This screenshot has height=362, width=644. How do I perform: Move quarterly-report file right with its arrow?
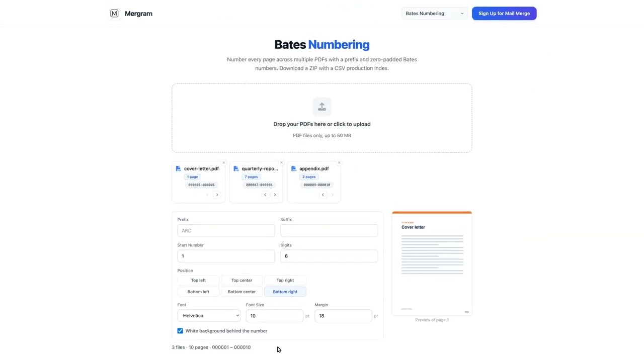[275, 195]
